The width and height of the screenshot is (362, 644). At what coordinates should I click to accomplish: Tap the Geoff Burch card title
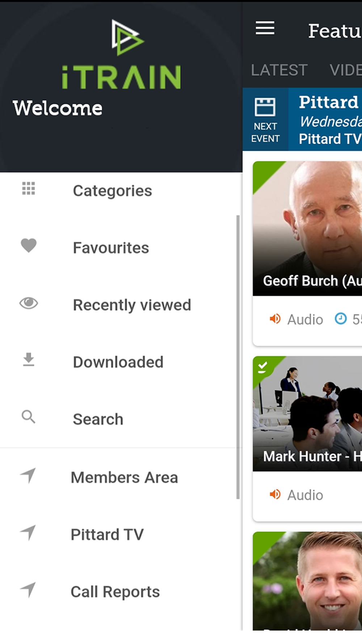(312, 281)
